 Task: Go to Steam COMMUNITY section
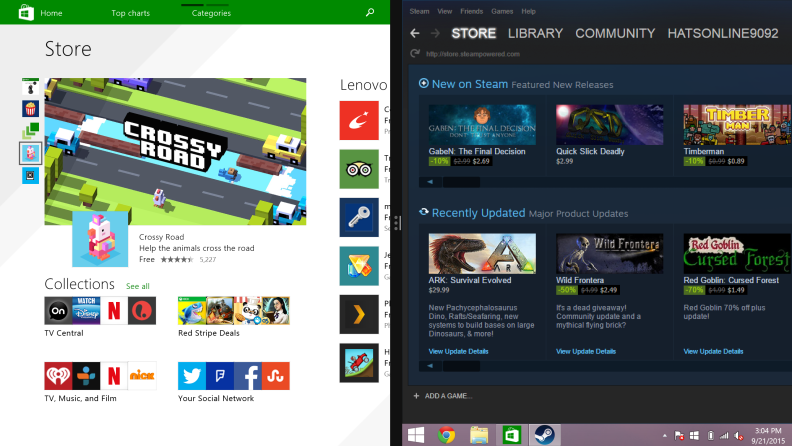[615, 33]
